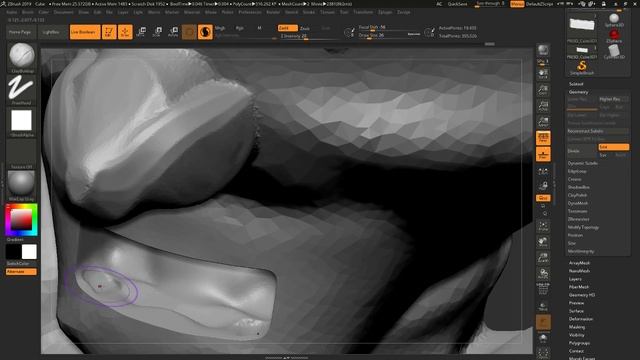Expand Dynamic Subdiv section
This screenshot has height=360, width=640.
coord(582,163)
